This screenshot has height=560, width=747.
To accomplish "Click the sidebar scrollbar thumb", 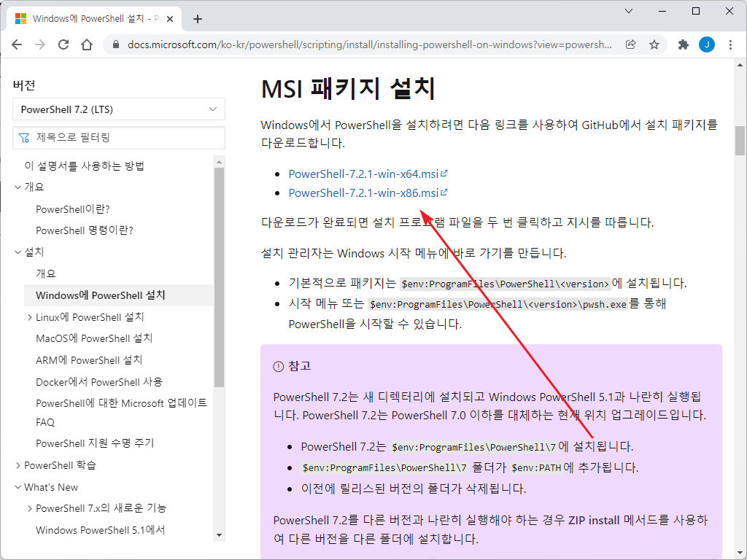I will coord(219,276).
